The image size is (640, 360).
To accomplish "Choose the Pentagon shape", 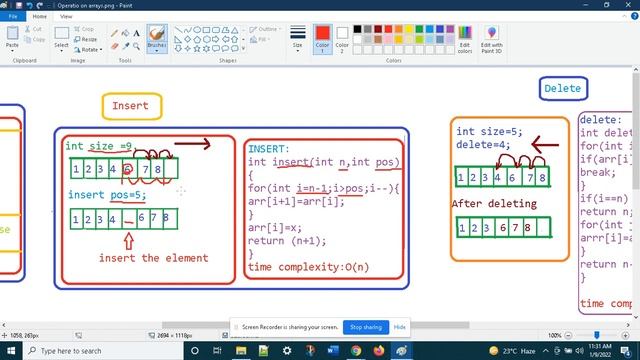I will click(x=197, y=40).
